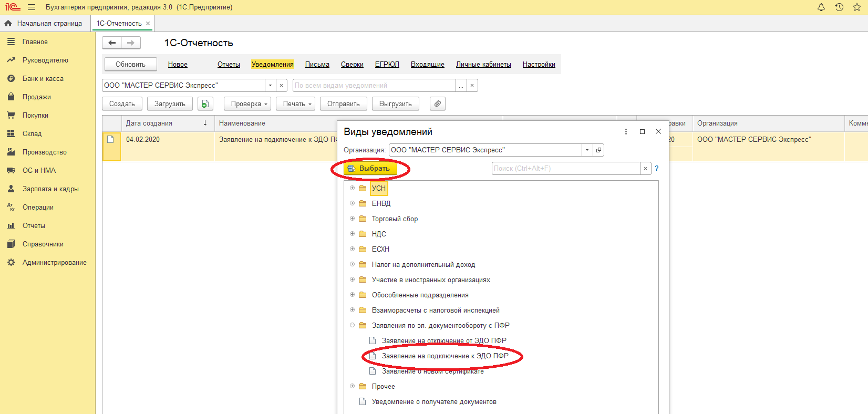Screen dimensions: 868x414
Task: Collapse Заявления по эл. документообороту с ПФР
Action: (353, 325)
